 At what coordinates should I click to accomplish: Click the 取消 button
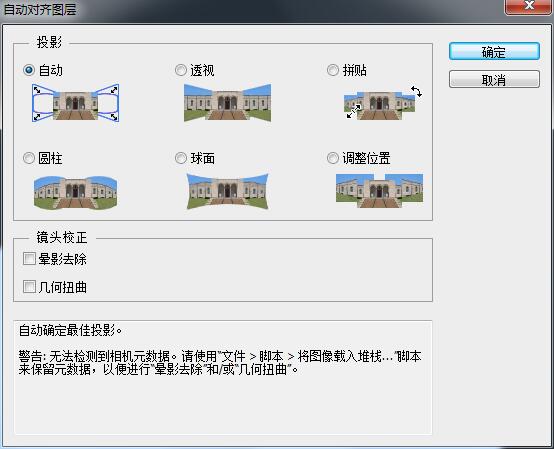[494, 79]
